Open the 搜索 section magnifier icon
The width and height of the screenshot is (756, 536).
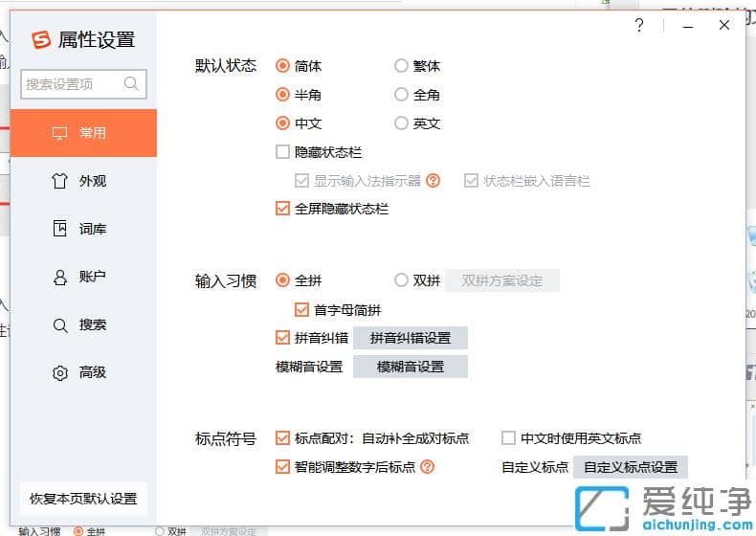point(59,325)
